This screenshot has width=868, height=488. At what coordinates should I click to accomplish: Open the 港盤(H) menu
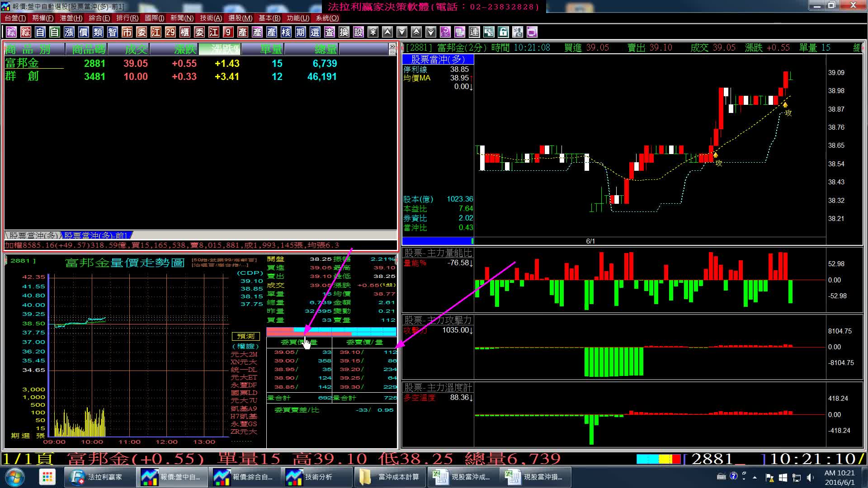(x=71, y=18)
